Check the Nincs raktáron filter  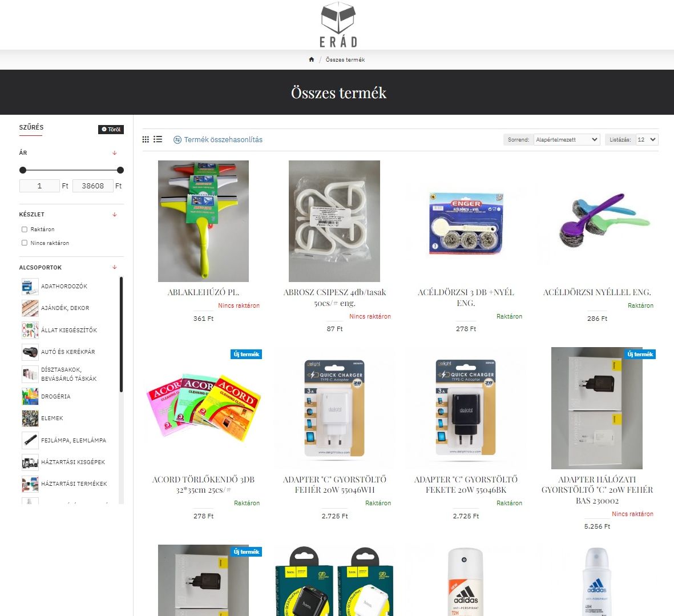(25, 243)
